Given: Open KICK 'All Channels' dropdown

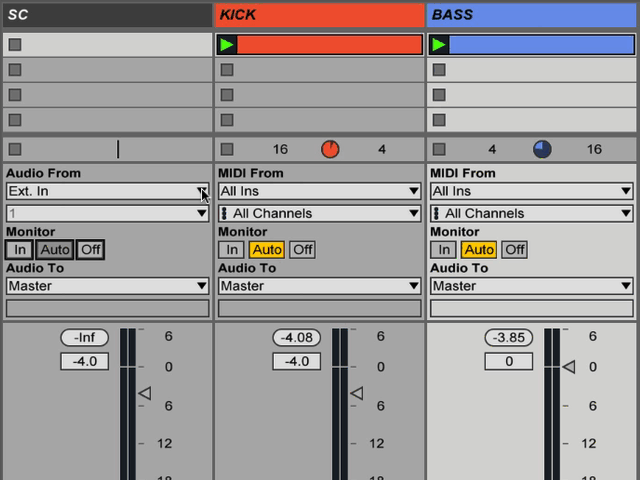Looking at the screenshot, I should tap(320, 213).
